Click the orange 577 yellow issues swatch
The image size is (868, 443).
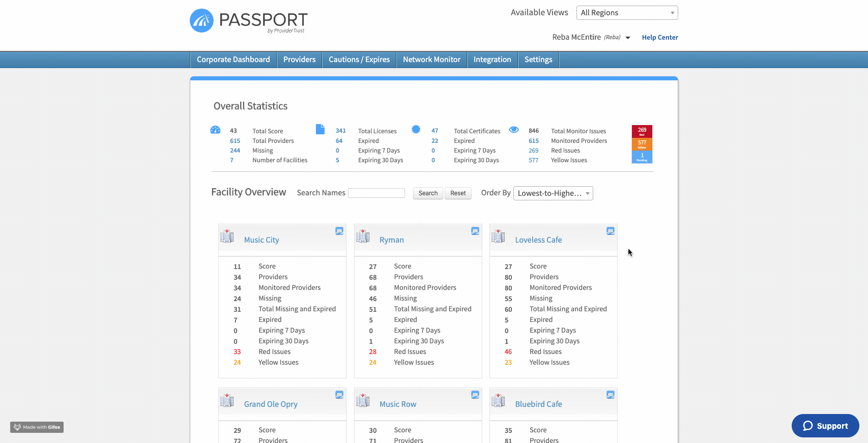[x=642, y=144]
